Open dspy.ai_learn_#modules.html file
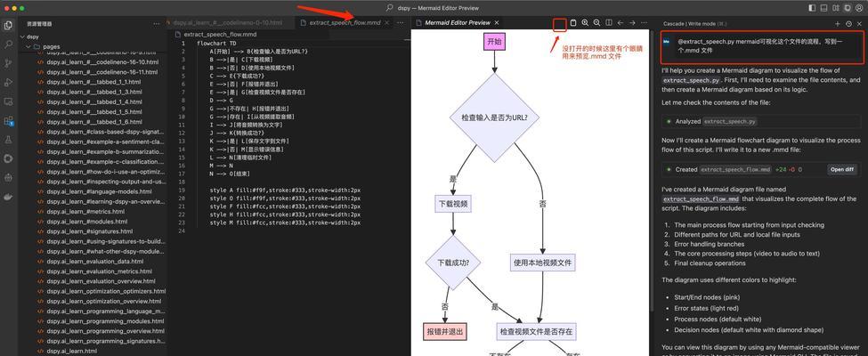 pos(87,222)
